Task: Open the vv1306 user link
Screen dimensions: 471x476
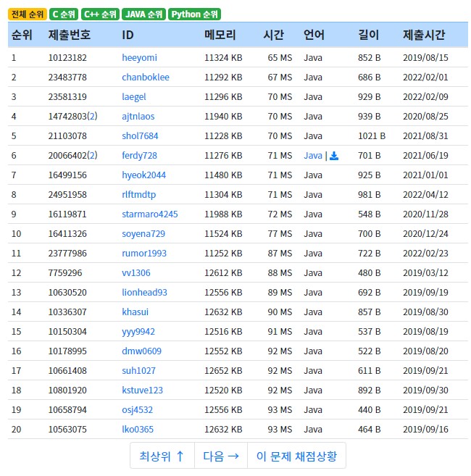Action: 136,272
